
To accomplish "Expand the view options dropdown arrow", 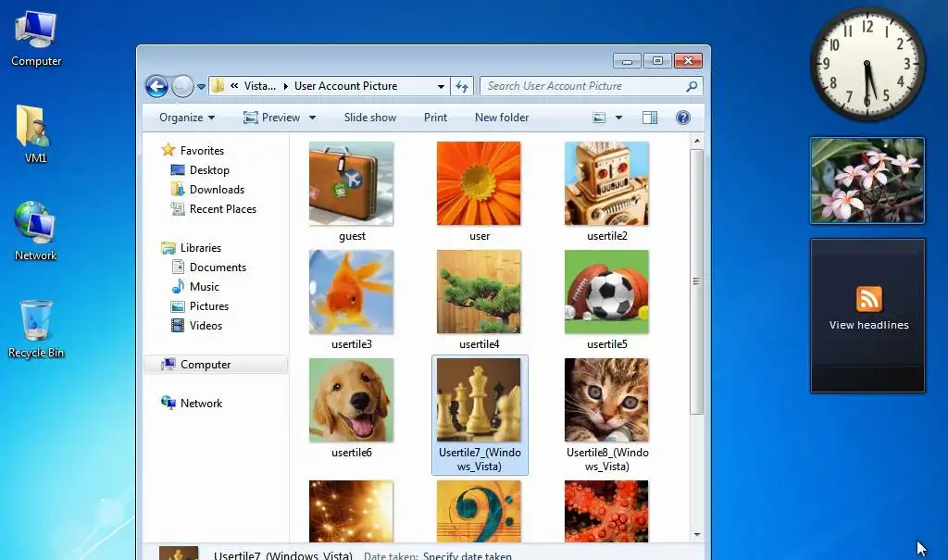I will (618, 118).
